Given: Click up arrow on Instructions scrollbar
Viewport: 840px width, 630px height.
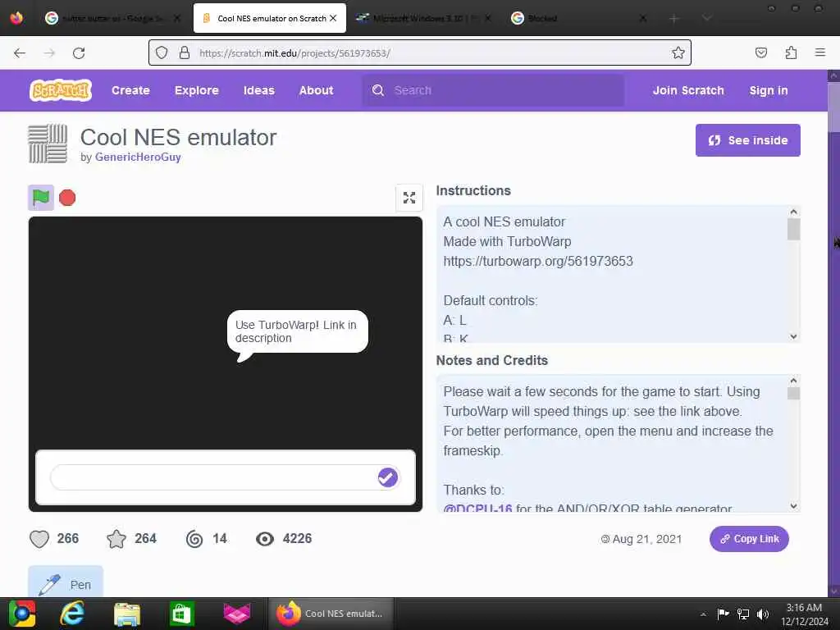Looking at the screenshot, I should tap(793, 212).
